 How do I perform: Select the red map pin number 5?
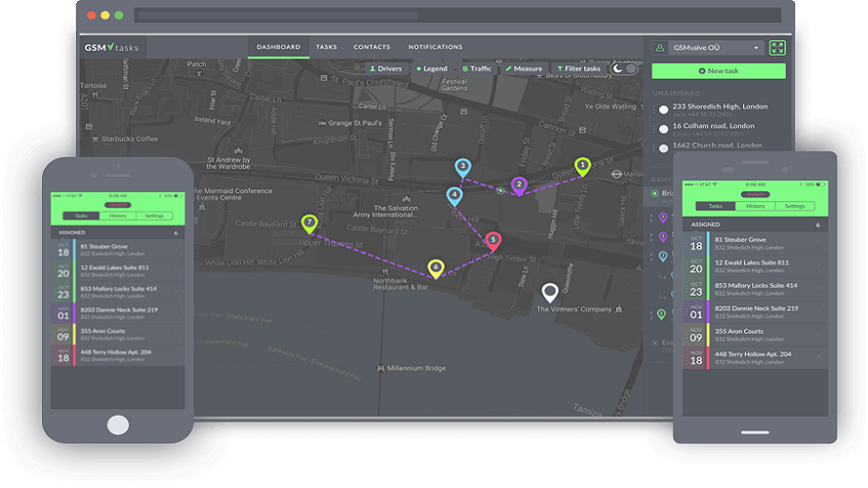pyautogui.click(x=493, y=241)
